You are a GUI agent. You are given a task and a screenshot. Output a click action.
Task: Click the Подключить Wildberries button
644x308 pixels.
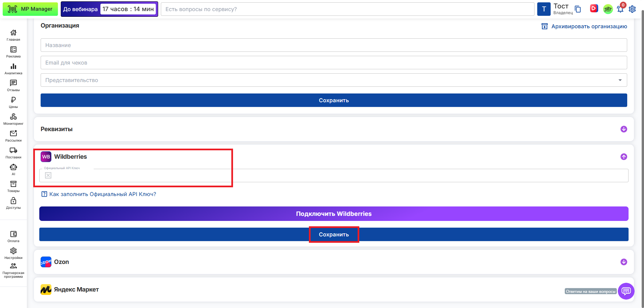(334, 214)
